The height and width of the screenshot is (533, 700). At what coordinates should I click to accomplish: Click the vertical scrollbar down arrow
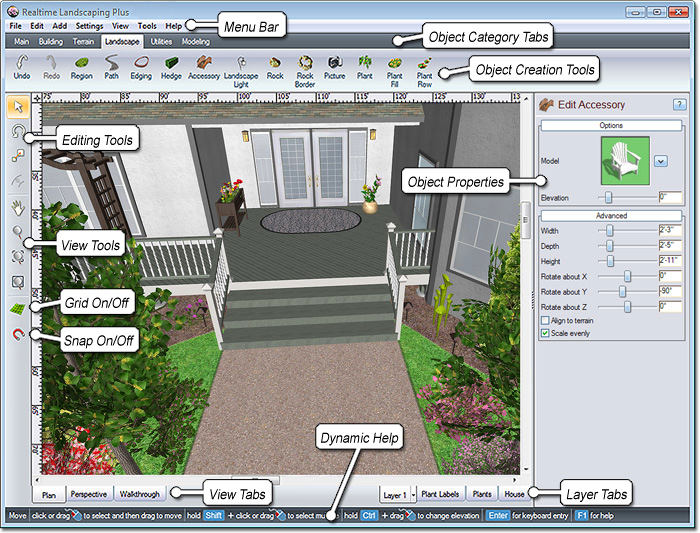(526, 469)
